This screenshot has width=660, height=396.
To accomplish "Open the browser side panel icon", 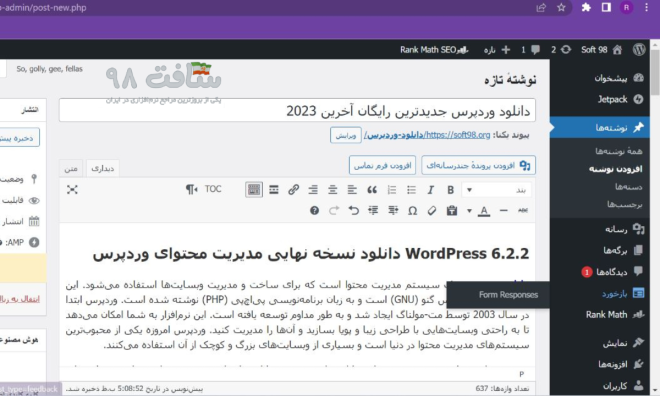I will [x=606, y=8].
